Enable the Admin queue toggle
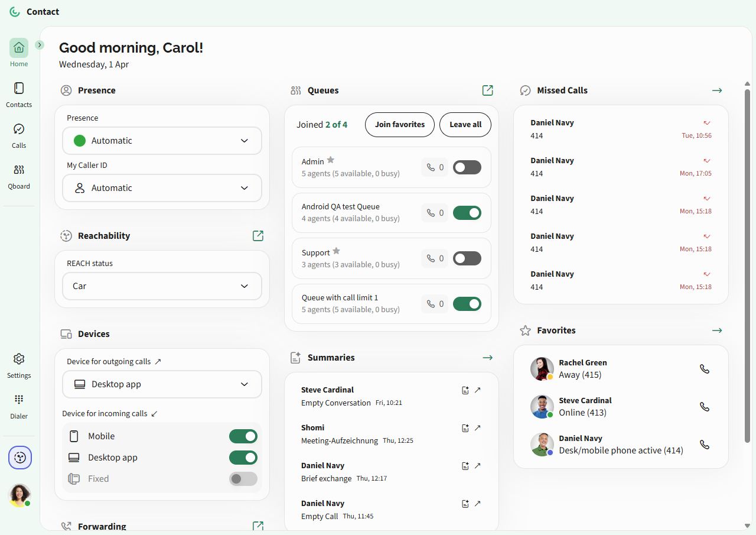 (x=467, y=167)
